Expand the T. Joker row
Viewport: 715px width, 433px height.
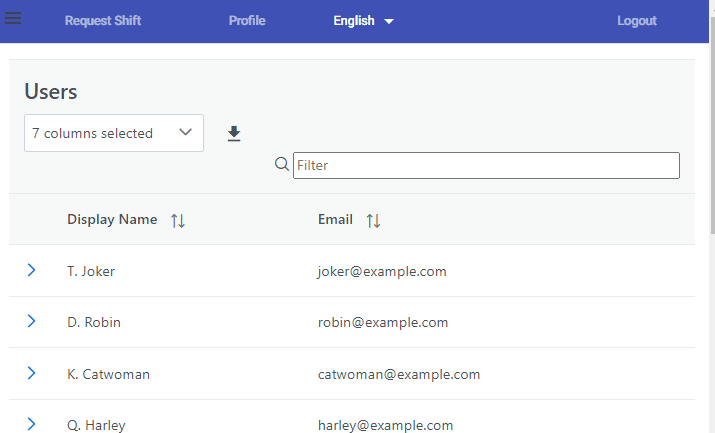(31, 270)
